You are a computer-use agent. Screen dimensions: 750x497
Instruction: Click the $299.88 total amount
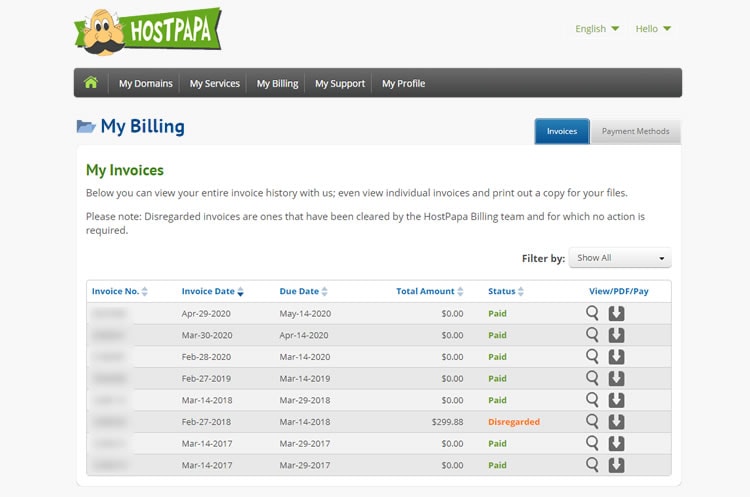coord(447,422)
